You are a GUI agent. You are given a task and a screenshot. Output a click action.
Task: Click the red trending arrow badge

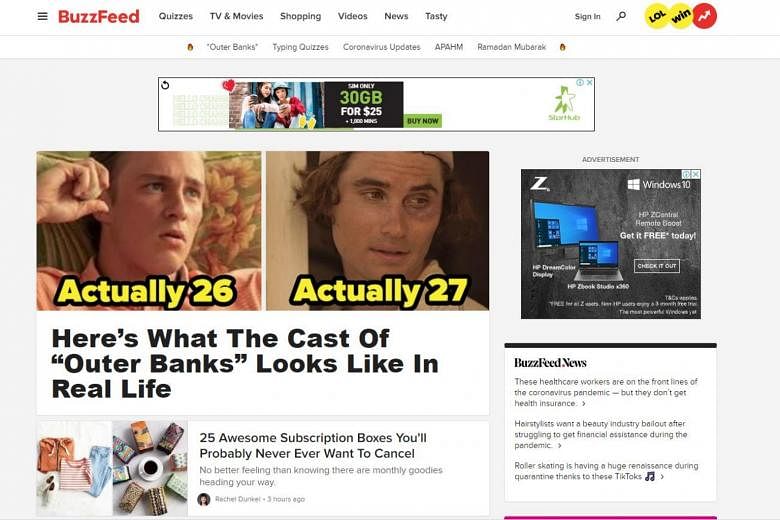(x=704, y=16)
